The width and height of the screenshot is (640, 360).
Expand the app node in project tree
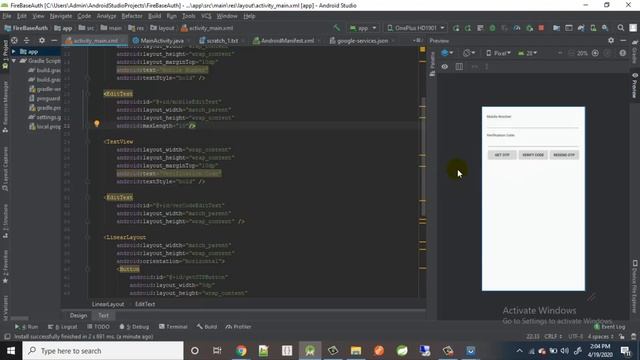[x=13, y=51]
